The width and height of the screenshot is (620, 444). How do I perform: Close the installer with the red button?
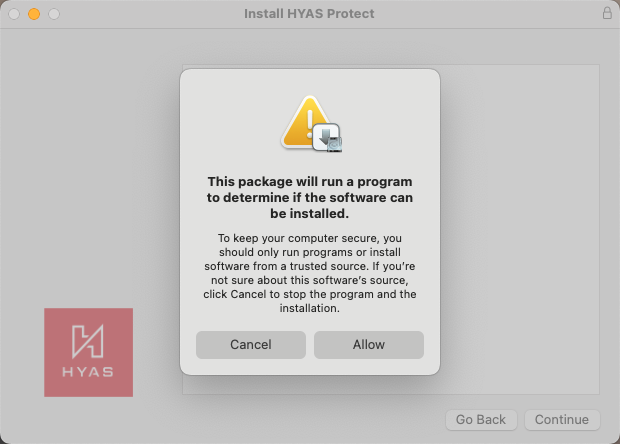tap(14, 14)
